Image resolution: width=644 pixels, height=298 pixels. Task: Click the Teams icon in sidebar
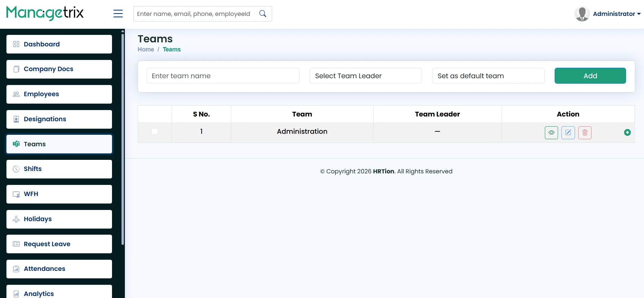point(16,144)
